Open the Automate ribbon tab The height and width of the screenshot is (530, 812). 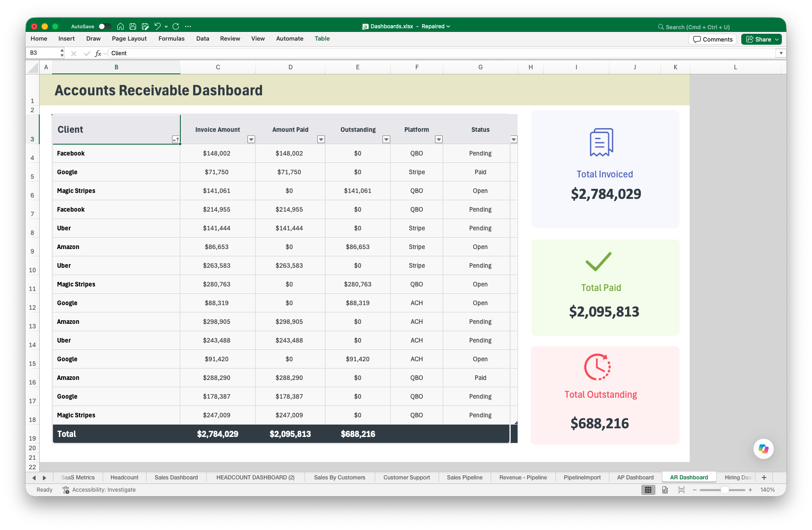click(290, 39)
